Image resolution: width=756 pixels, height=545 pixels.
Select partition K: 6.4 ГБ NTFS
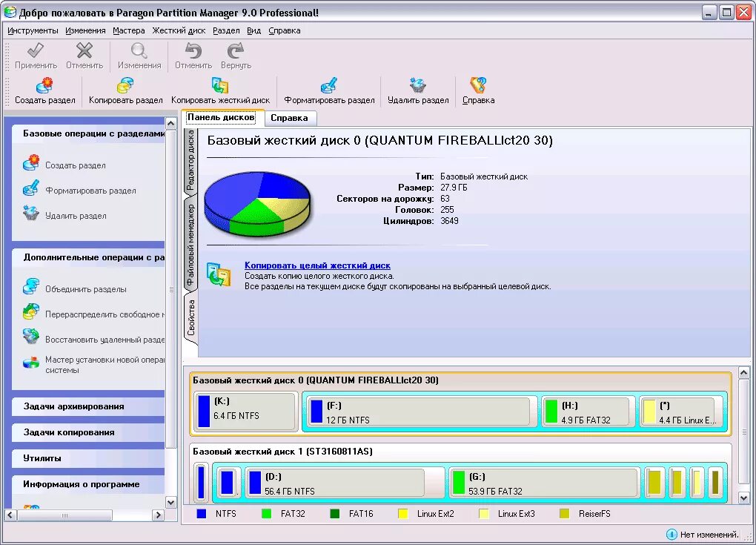(x=246, y=412)
